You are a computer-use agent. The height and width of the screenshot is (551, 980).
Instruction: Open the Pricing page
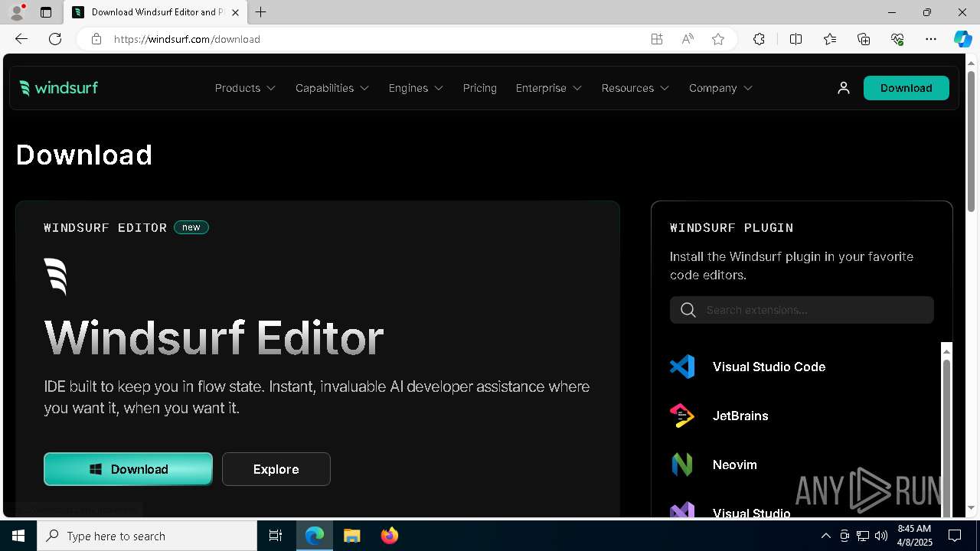click(479, 88)
